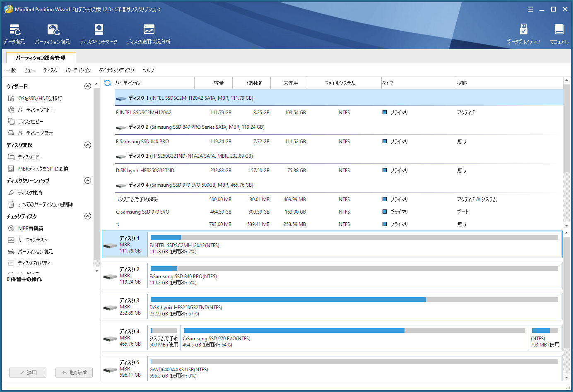Choose パーティション復元 under チェックディスク
This screenshot has width=573, height=392.
point(31,251)
